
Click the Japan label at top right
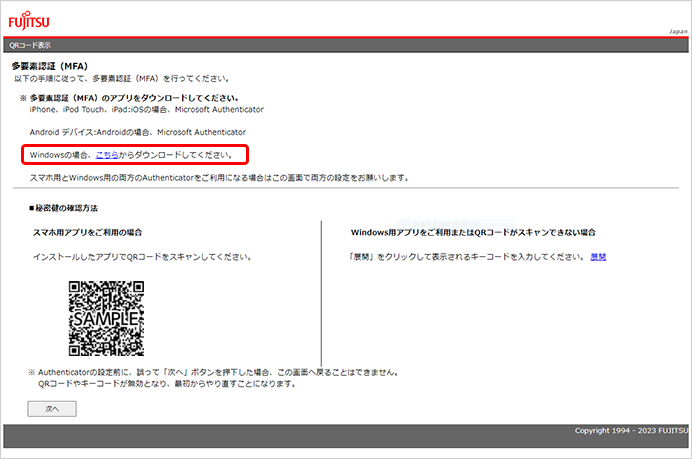pos(678,31)
